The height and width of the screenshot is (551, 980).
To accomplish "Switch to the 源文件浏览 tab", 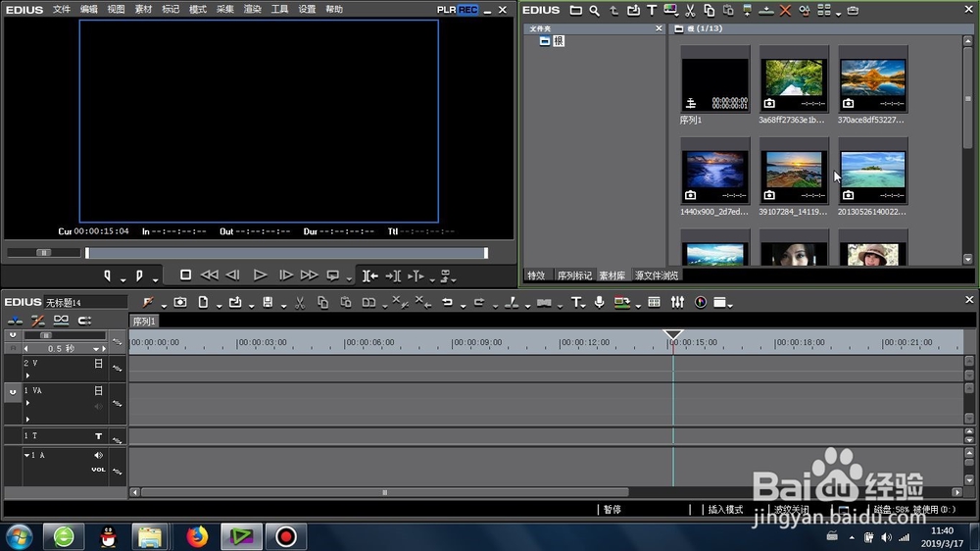I will point(657,275).
